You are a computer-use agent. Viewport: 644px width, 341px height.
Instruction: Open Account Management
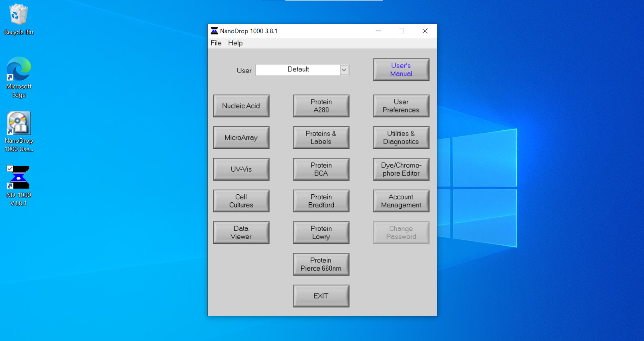401,201
